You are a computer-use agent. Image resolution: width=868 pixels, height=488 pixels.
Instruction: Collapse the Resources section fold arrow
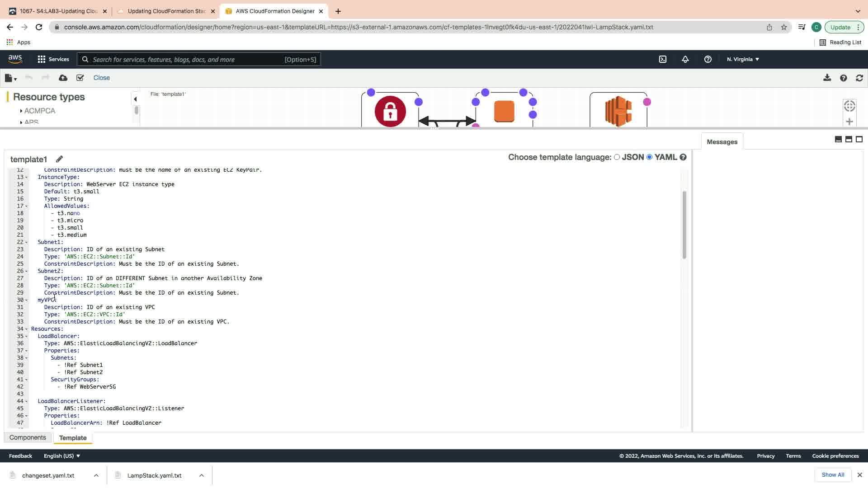[26, 329]
